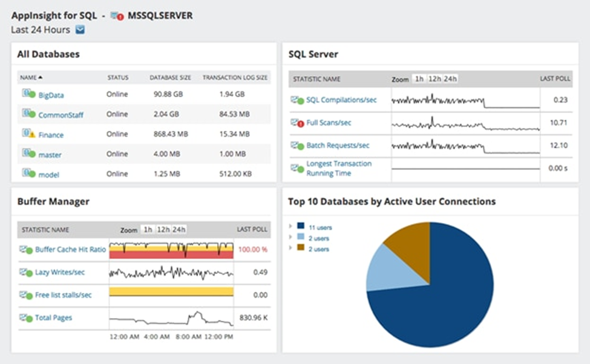Click the Buffer Cache Hit Ratio status icon
590x364 pixels.
click(26, 250)
